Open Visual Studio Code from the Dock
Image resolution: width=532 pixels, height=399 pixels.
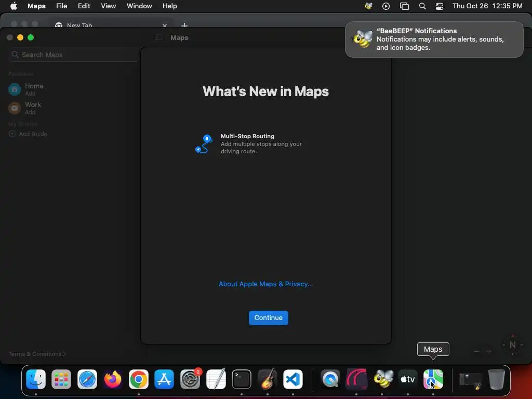[x=293, y=379]
